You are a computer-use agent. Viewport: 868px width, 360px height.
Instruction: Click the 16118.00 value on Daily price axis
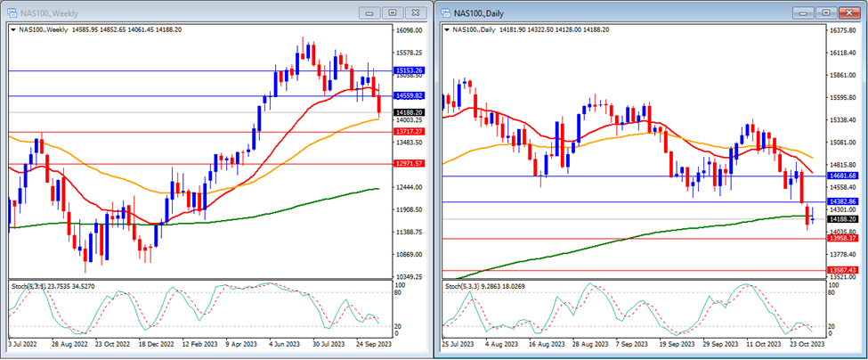[x=843, y=53]
